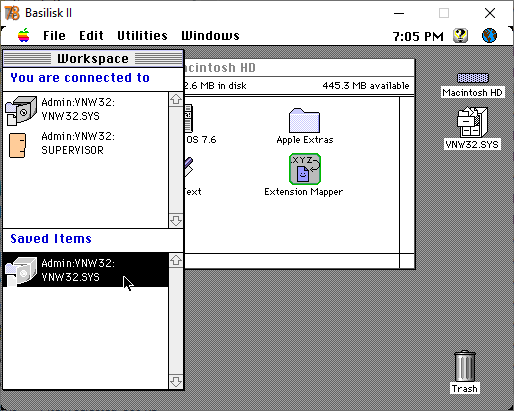This screenshot has width=514, height=411.
Task: Click the 445.3 MB available text
Action: 366,86
